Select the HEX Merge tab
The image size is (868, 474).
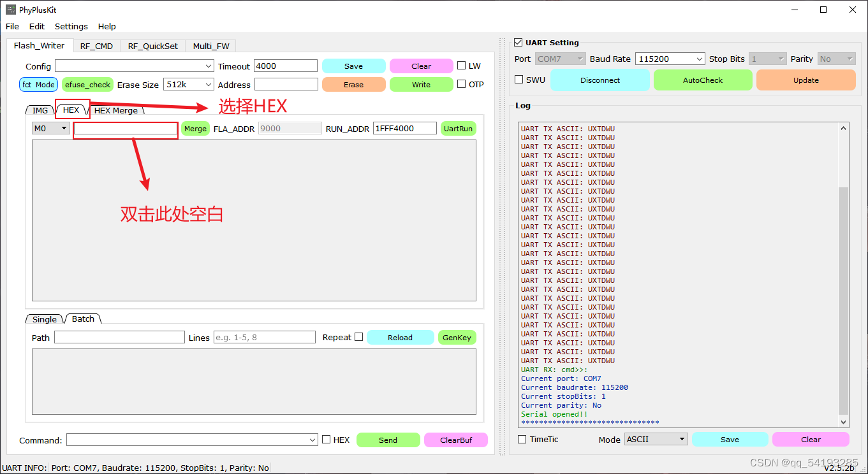tap(116, 110)
